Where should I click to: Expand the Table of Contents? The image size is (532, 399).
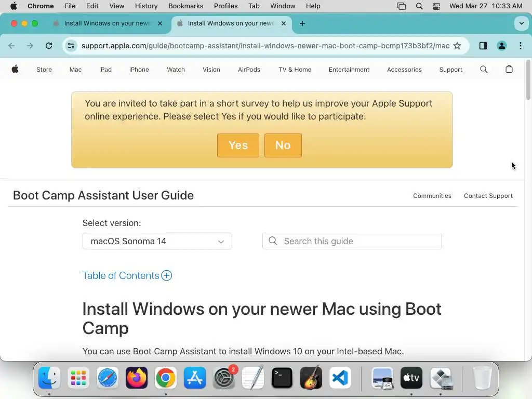(x=127, y=275)
